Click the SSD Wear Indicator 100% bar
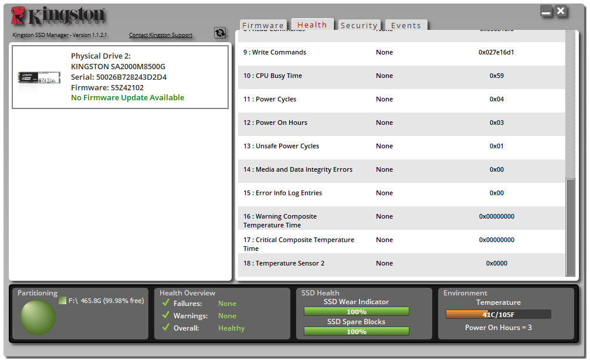The image size is (590, 364). click(x=357, y=312)
